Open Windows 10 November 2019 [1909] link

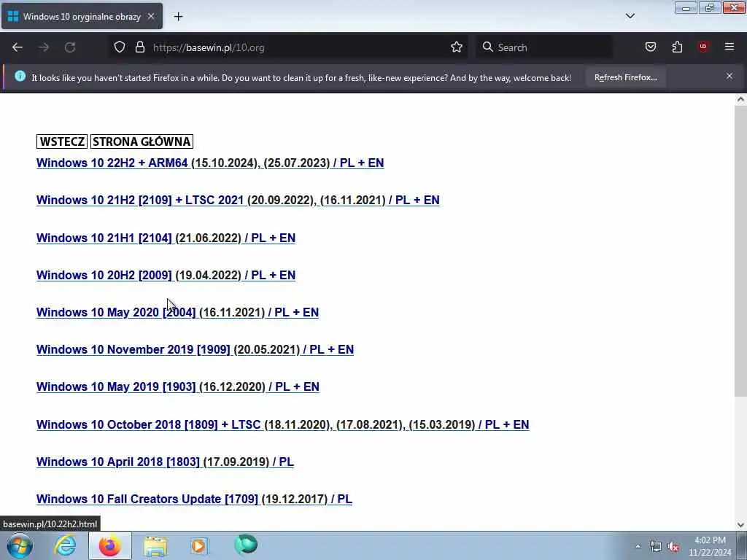tap(195, 349)
